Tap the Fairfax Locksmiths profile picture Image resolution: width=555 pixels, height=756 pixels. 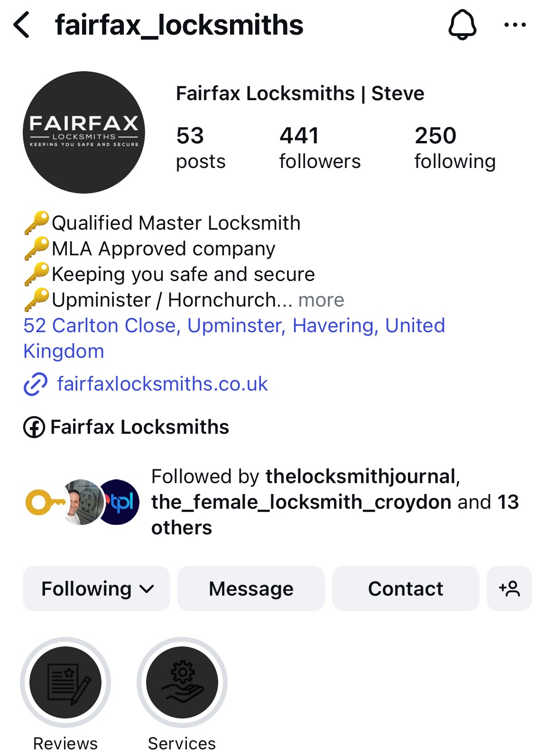[x=84, y=132]
